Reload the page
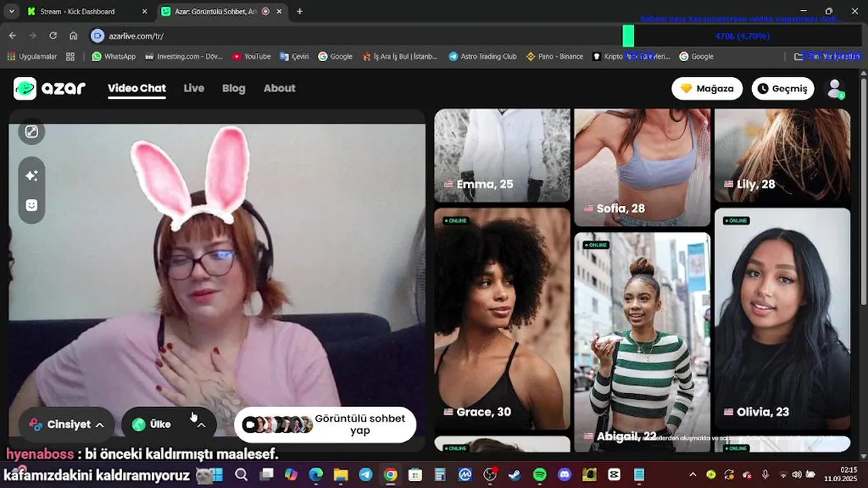The height and width of the screenshot is (488, 868). point(53,36)
